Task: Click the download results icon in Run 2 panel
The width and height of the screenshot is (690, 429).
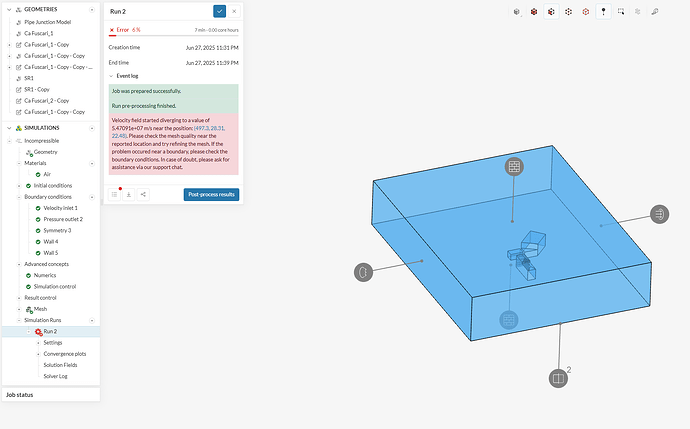Action: tap(128, 194)
